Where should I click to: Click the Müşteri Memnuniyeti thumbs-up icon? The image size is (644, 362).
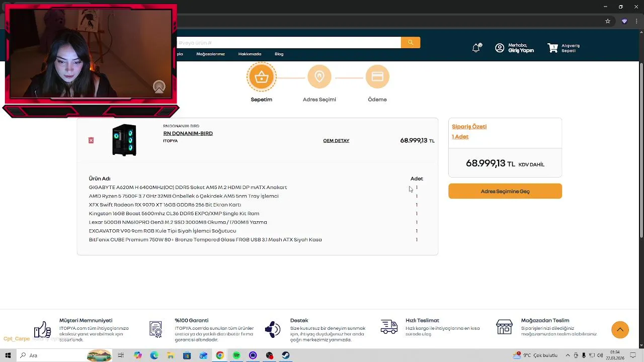[x=42, y=329]
